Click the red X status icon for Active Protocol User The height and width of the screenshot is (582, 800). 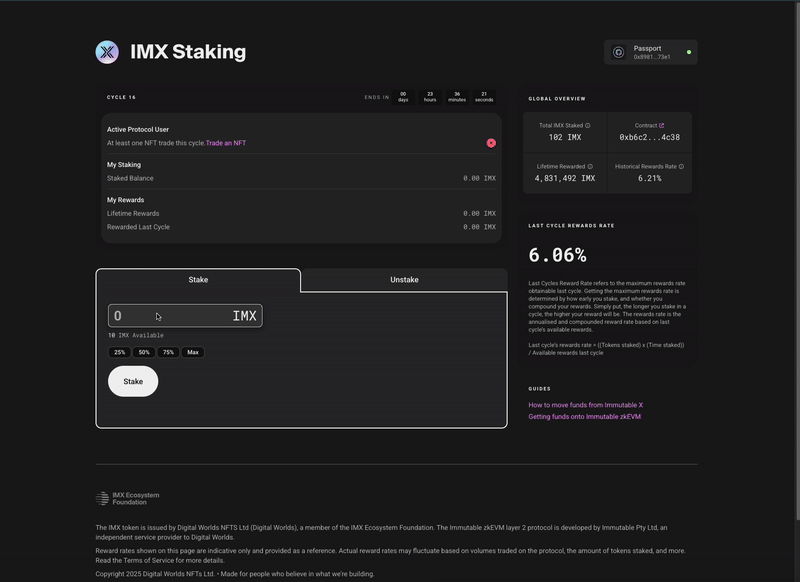coord(491,143)
